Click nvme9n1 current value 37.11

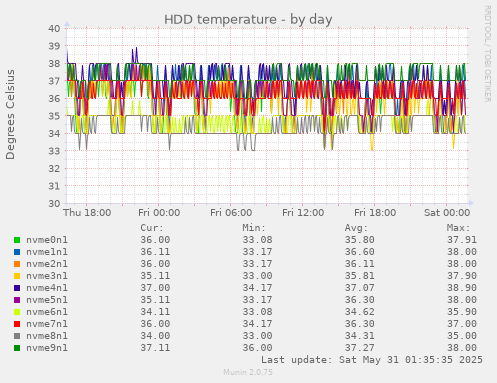point(155,348)
